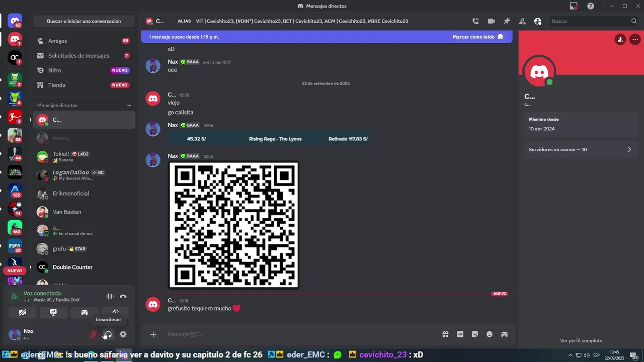Open the Double Counter DM
This screenshot has width=644, height=362.
pos(84,267)
